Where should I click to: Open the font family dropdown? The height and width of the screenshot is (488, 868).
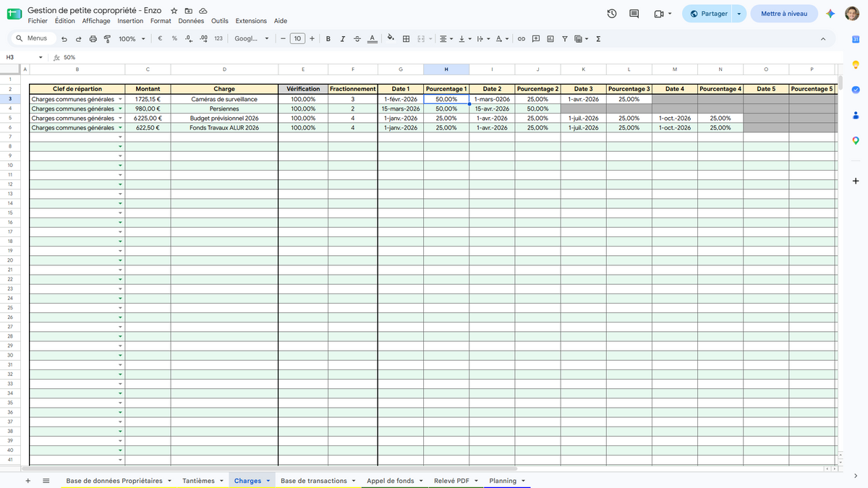pos(252,38)
